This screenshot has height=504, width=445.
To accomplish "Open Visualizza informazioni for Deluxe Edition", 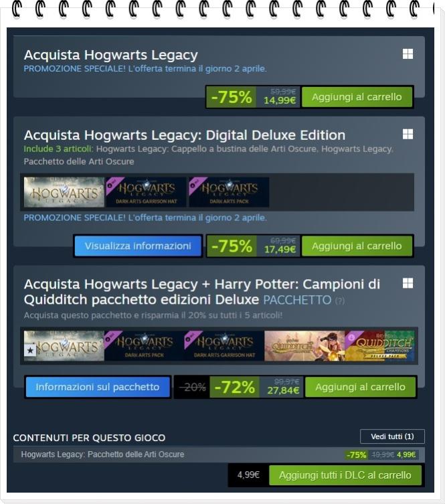I will pos(138,246).
